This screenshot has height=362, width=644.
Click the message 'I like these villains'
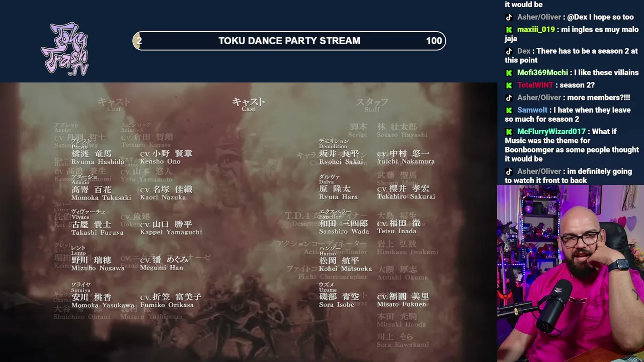607,73
